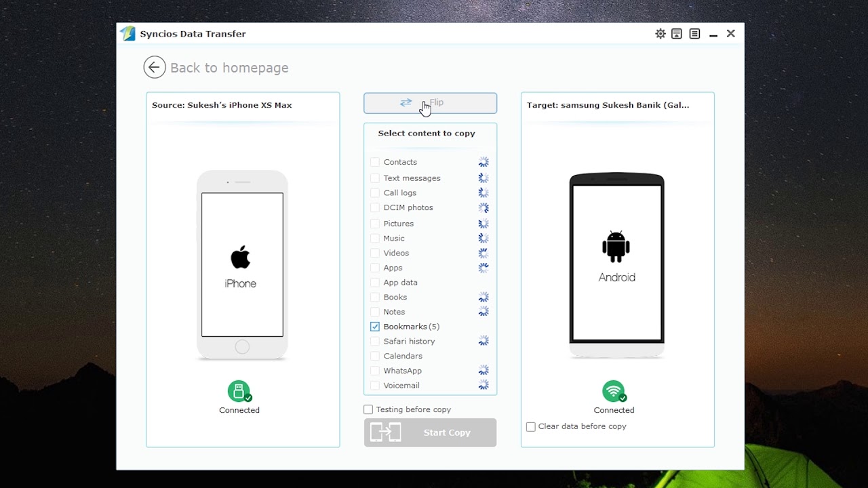Click the loading spinner next to Call logs

(484, 193)
